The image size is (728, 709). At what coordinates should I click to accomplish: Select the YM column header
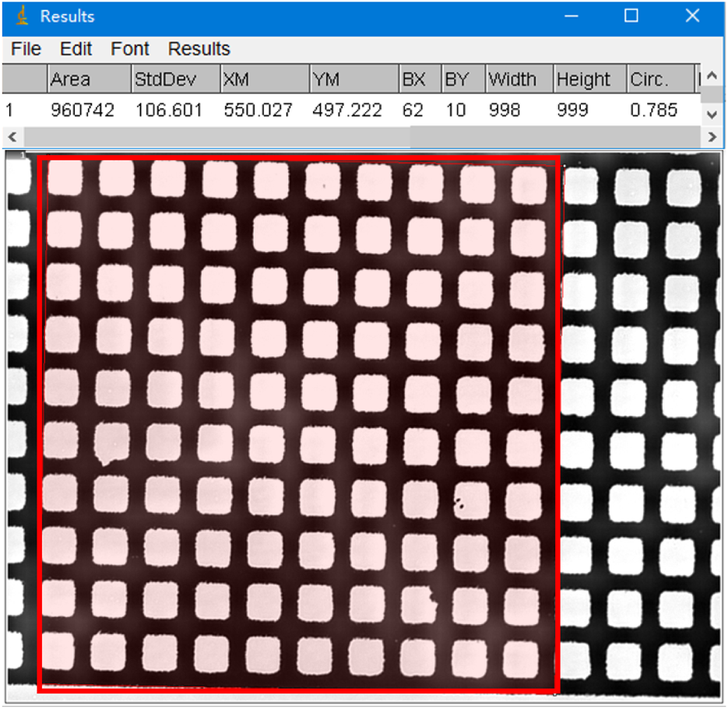353,79
